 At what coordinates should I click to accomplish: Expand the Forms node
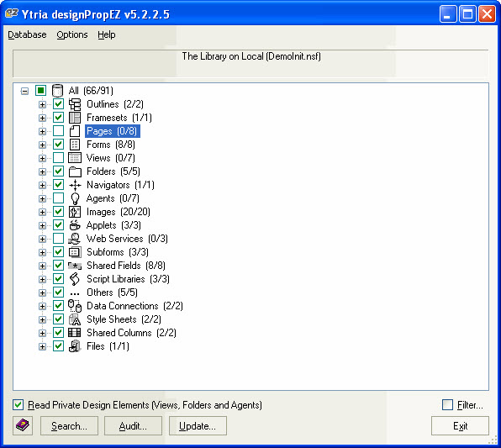click(42, 145)
